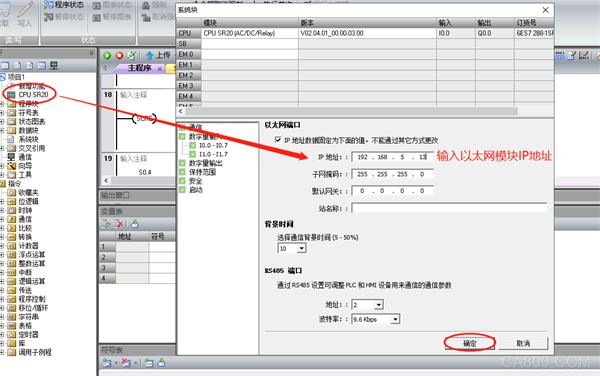
Task: Open 向导 wizard icon in project tree
Action: [11, 166]
